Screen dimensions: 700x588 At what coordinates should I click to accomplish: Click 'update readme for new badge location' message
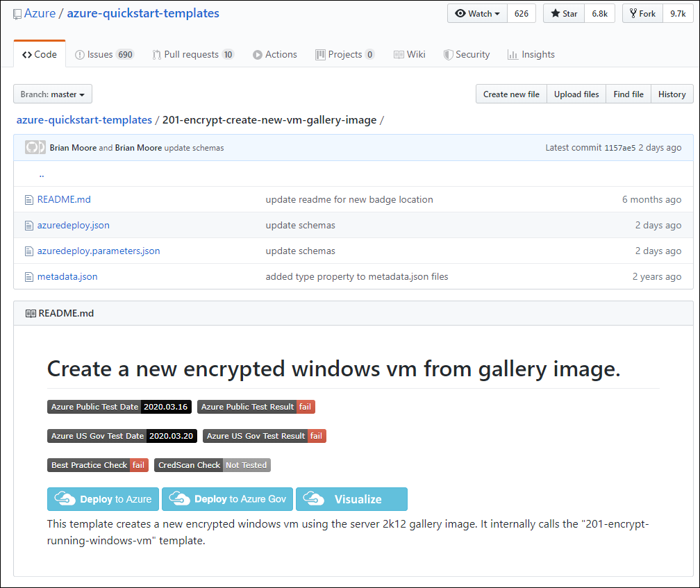(x=349, y=199)
